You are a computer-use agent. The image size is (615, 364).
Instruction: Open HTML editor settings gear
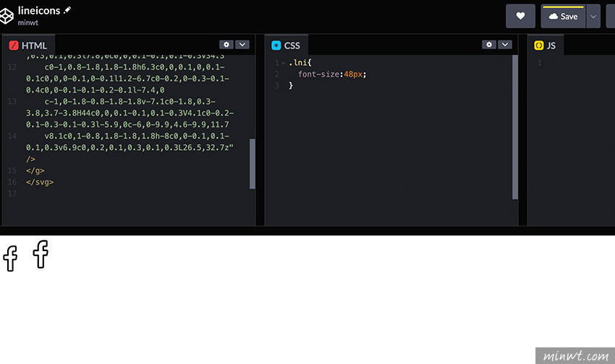coord(226,45)
